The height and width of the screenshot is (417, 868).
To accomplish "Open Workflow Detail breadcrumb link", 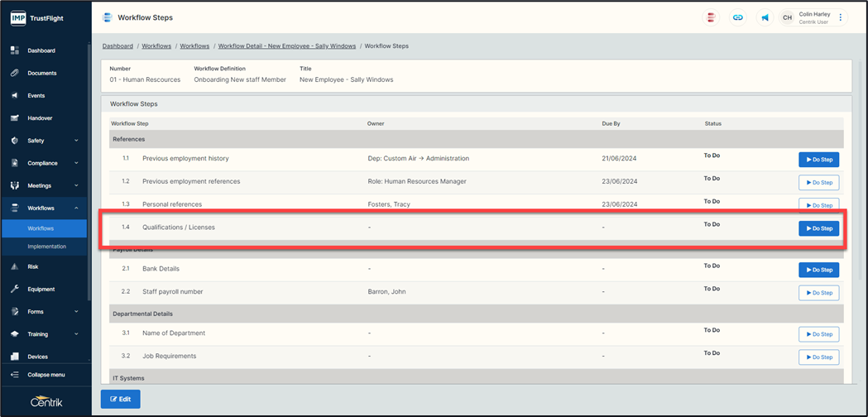I will [286, 46].
